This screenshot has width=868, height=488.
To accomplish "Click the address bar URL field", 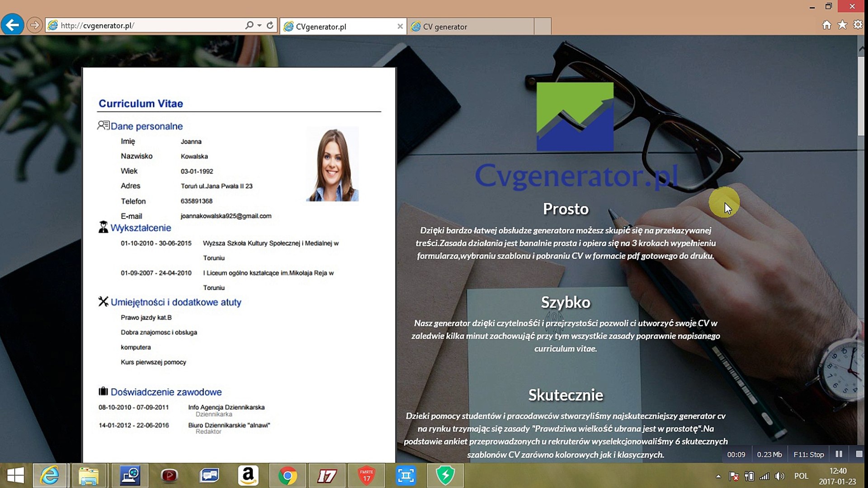I will [149, 26].
